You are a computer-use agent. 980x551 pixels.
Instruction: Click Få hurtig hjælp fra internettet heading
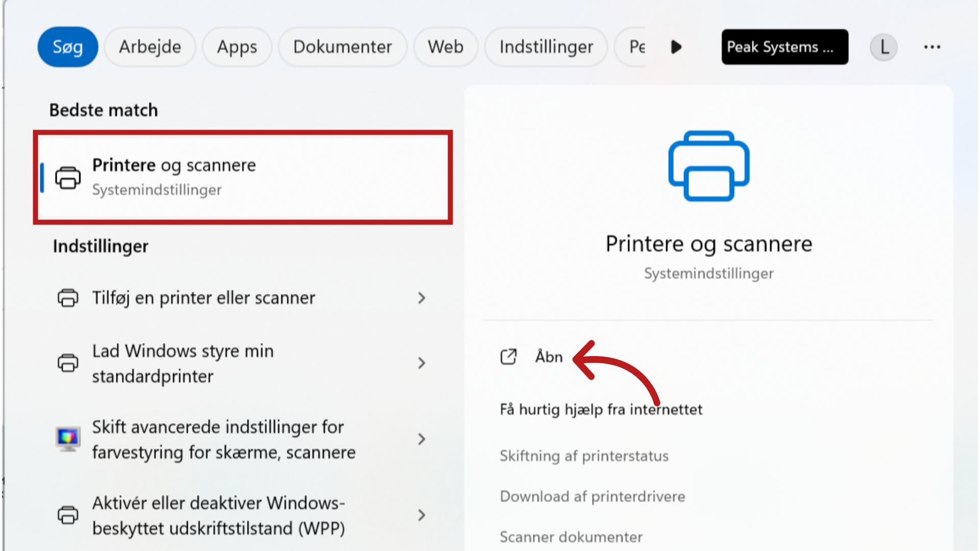[x=601, y=409]
